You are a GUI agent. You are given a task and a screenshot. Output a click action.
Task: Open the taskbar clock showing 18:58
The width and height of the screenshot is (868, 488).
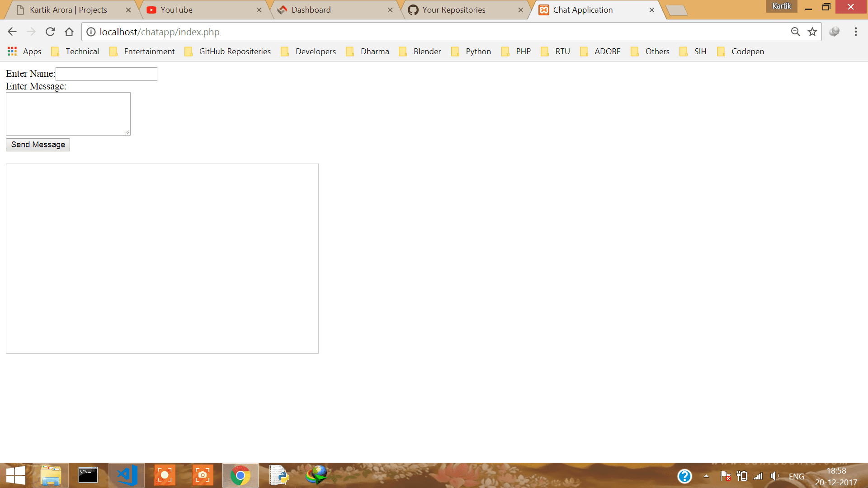pos(836,476)
